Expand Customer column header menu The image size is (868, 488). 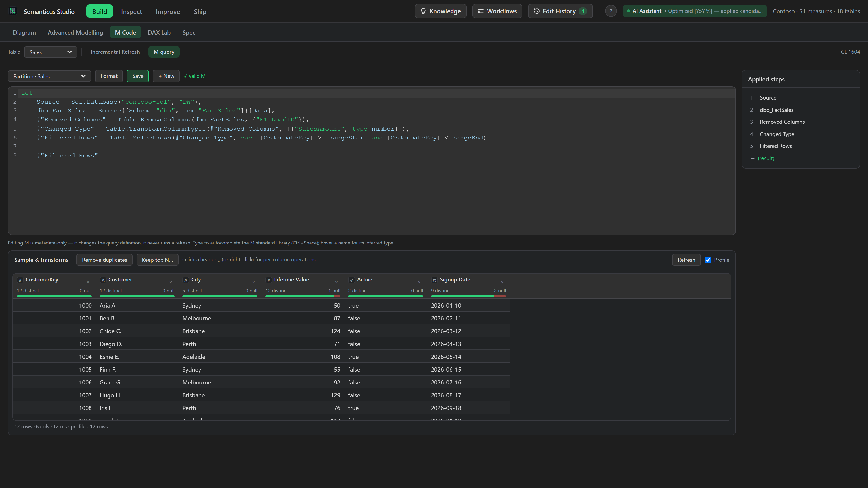click(x=171, y=282)
